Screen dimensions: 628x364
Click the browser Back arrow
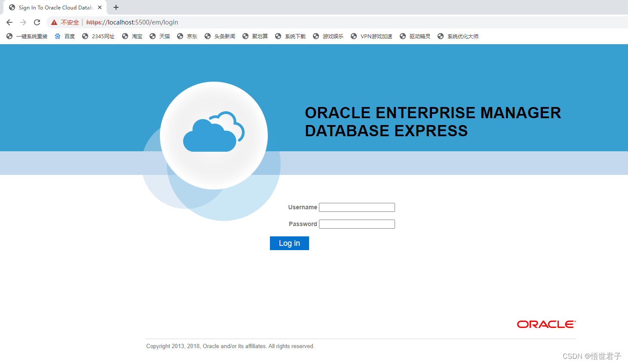click(x=9, y=22)
